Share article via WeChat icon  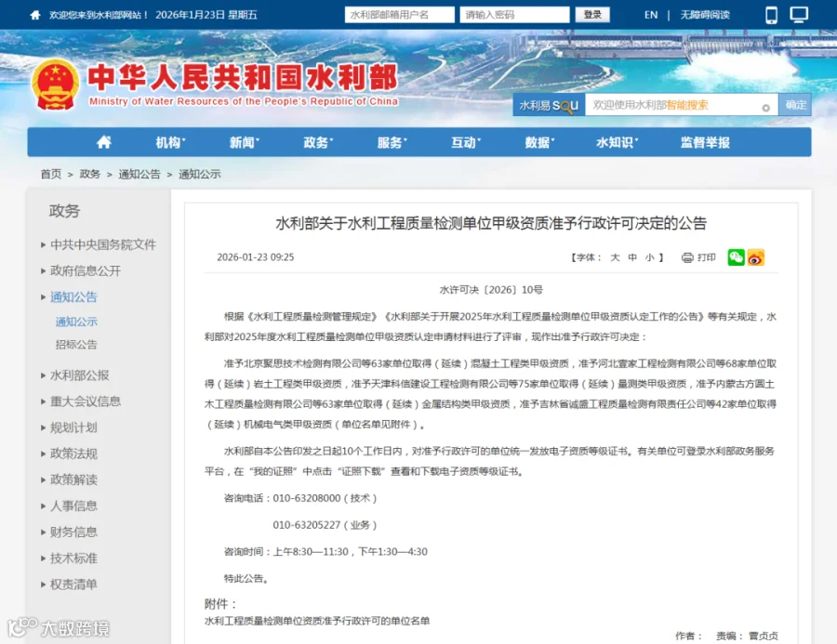coord(737,257)
